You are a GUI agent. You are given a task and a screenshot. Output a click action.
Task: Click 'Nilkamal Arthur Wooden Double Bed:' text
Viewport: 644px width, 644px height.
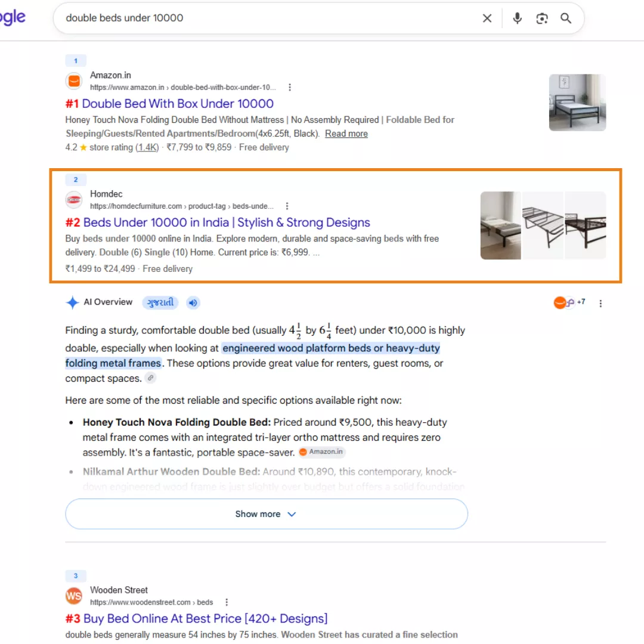[171, 472]
